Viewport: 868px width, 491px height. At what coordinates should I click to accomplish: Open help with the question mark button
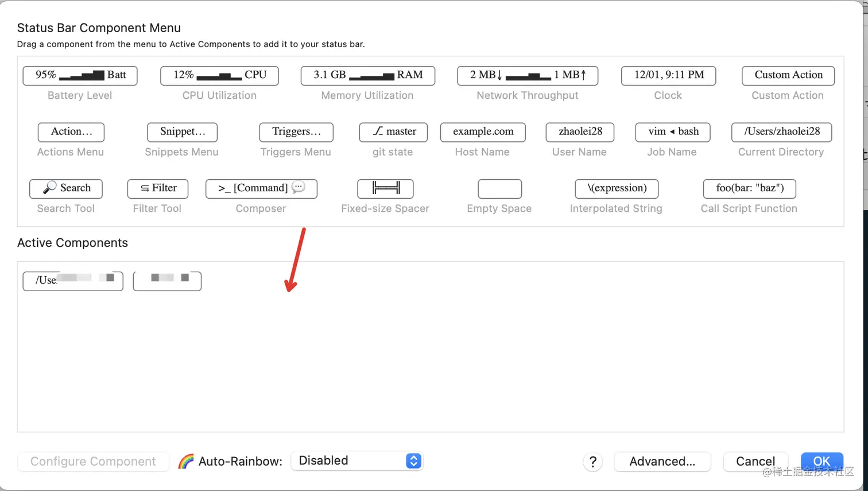coord(592,461)
